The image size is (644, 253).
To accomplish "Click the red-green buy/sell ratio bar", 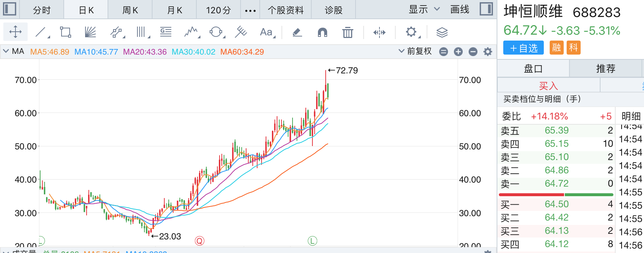I will click(x=556, y=194).
